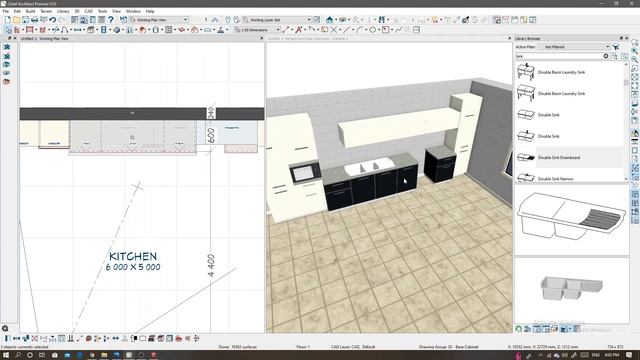Click the microwave in the 3D view
This screenshot has width=640, height=360.
click(304, 173)
